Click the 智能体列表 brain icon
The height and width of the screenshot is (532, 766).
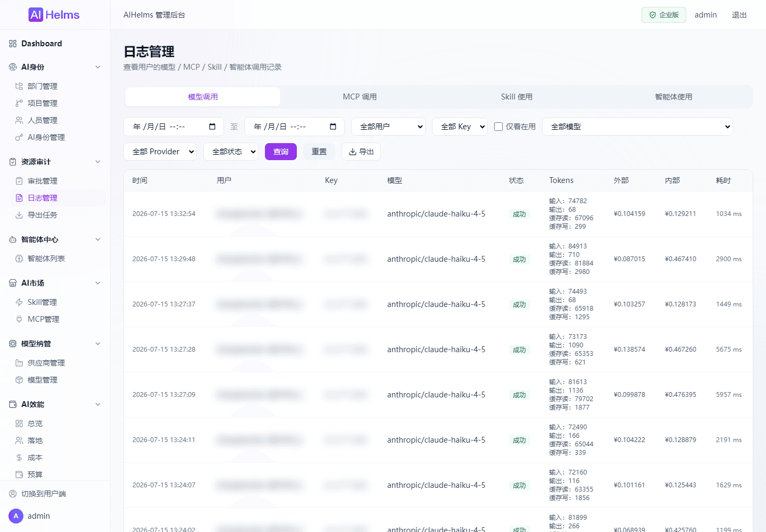(x=19, y=259)
